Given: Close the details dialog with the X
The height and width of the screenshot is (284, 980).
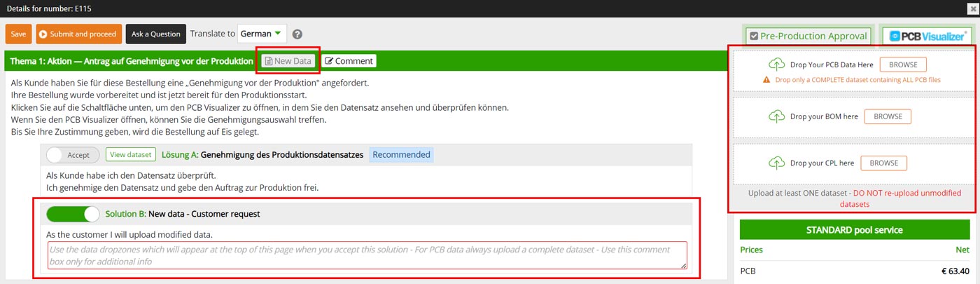Looking at the screenshot, I should pyautogui.click(x=973, y=8).
